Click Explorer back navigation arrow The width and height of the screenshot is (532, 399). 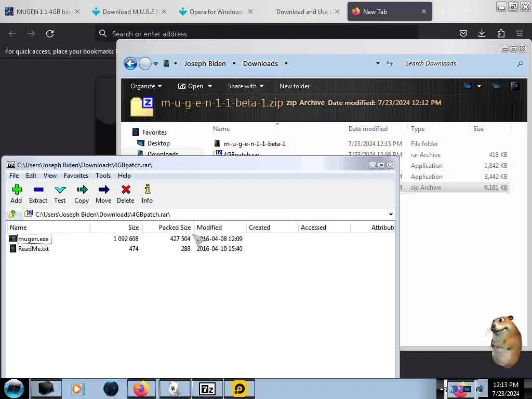130,63
